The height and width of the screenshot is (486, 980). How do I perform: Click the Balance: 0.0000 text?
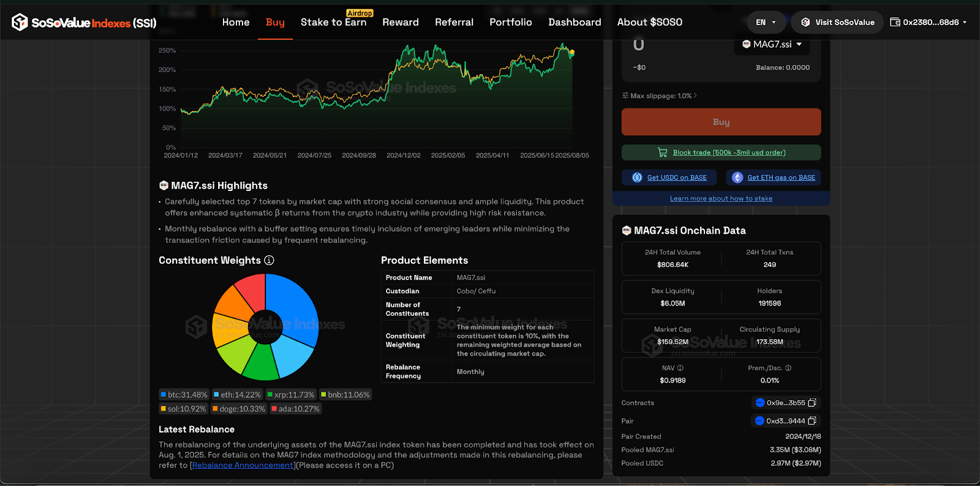pos(782,67)
